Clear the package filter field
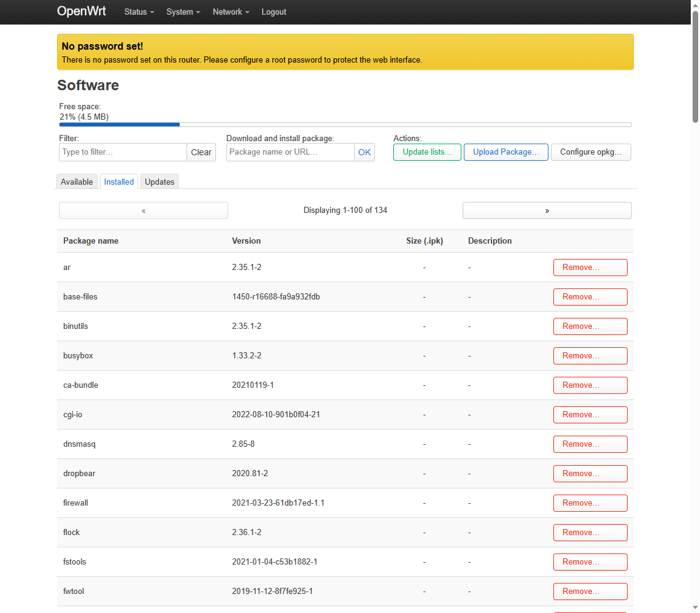This screenshot has width=700, height=613. [201, 152]
